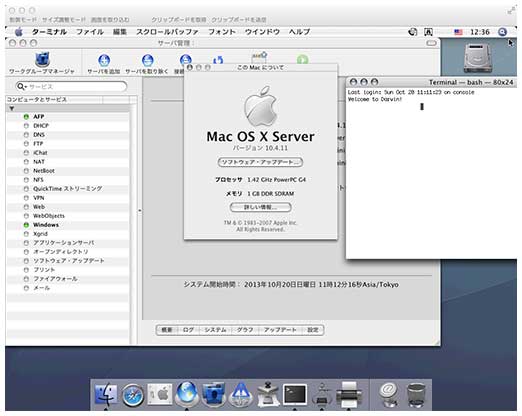Viewport: 522px width, 416px height.
Task: Open the ターミナル menu
Action: 49,32
